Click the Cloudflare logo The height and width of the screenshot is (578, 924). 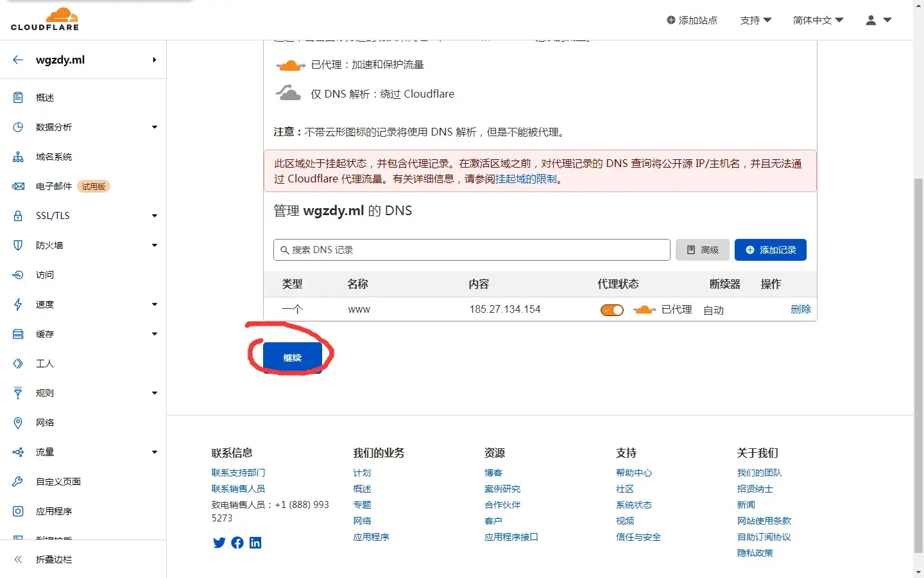click(45, 19)
